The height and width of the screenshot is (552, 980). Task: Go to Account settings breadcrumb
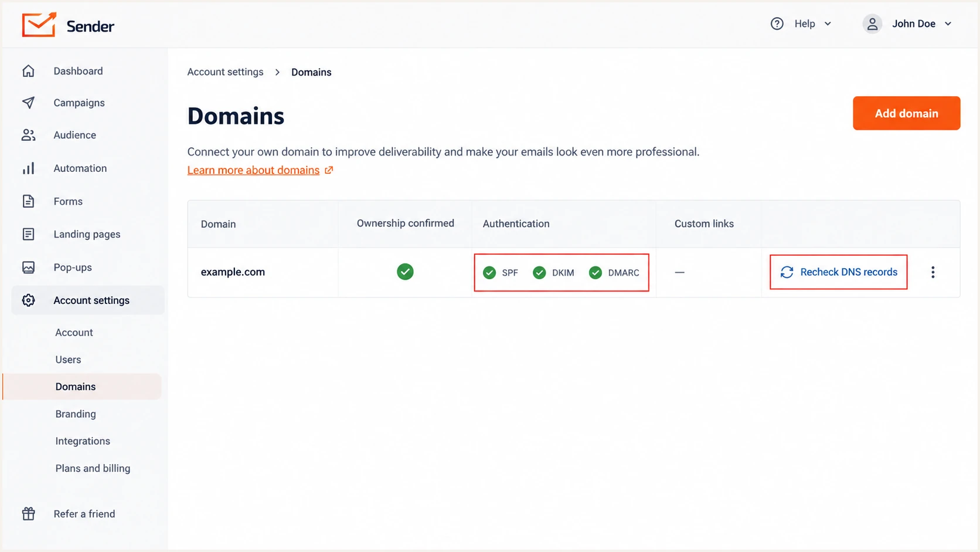pos(225,72)
